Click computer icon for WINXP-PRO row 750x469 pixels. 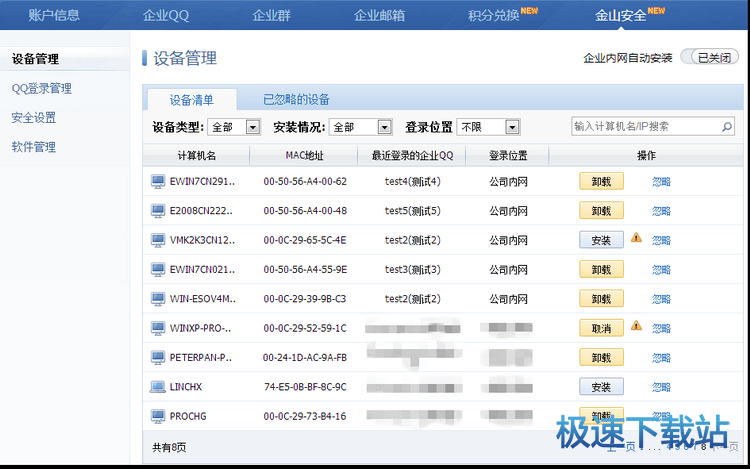158,328
